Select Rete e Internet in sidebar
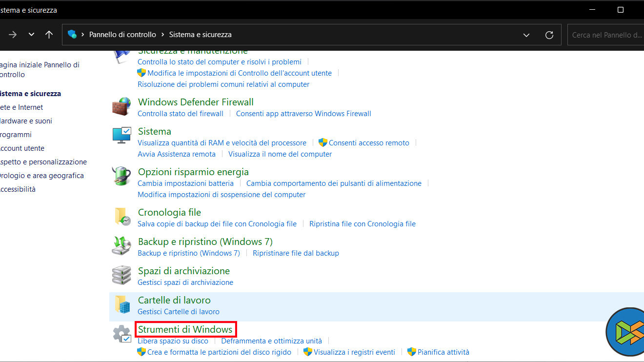644x362 pixels. [x=21, y=107]
